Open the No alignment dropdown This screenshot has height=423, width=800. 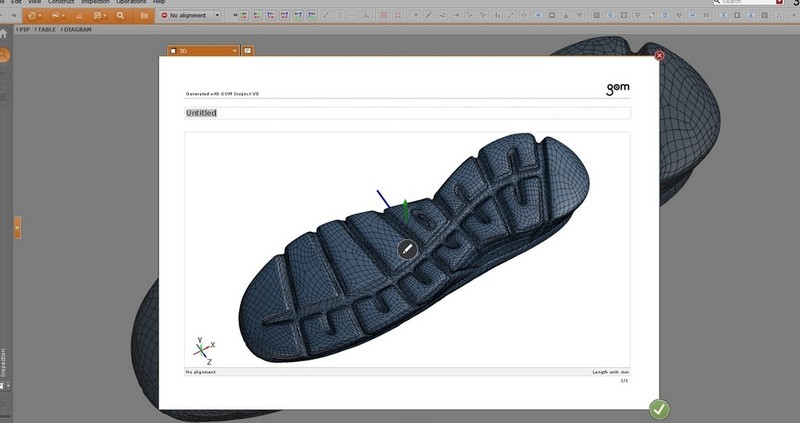coord(190,16)
